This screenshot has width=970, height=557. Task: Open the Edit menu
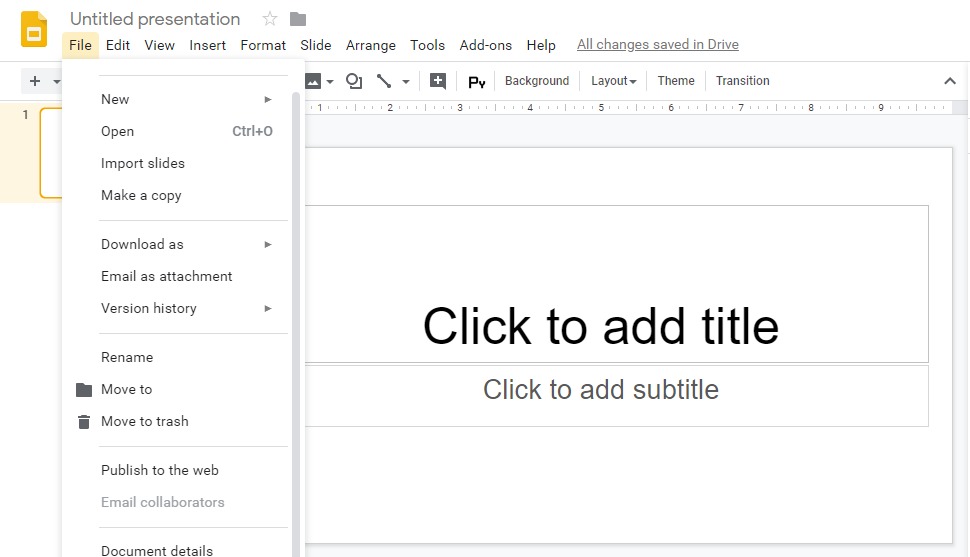click(118, 45)
